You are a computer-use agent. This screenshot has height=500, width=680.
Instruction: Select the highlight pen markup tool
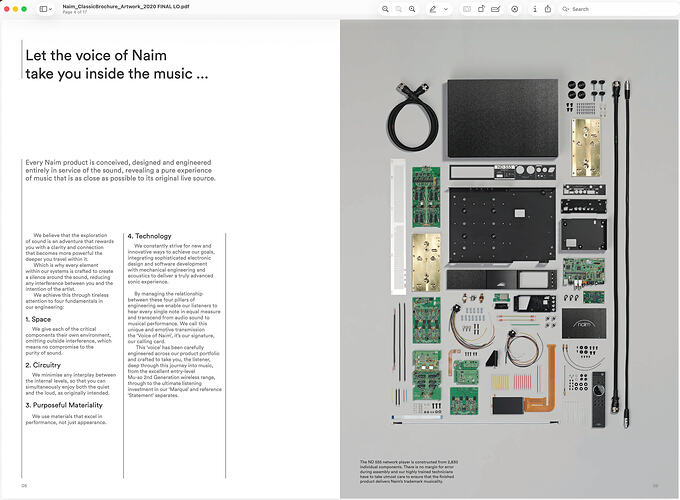coord(433,9)
